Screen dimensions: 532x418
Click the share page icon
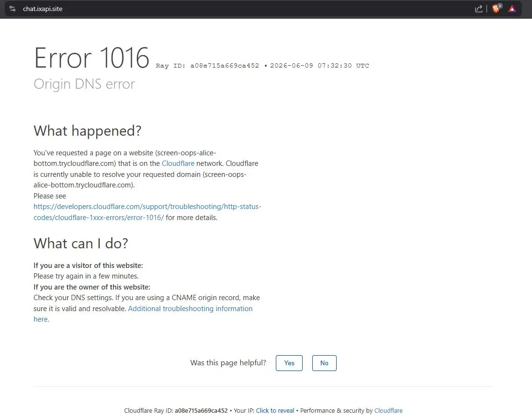pos(478,9)
